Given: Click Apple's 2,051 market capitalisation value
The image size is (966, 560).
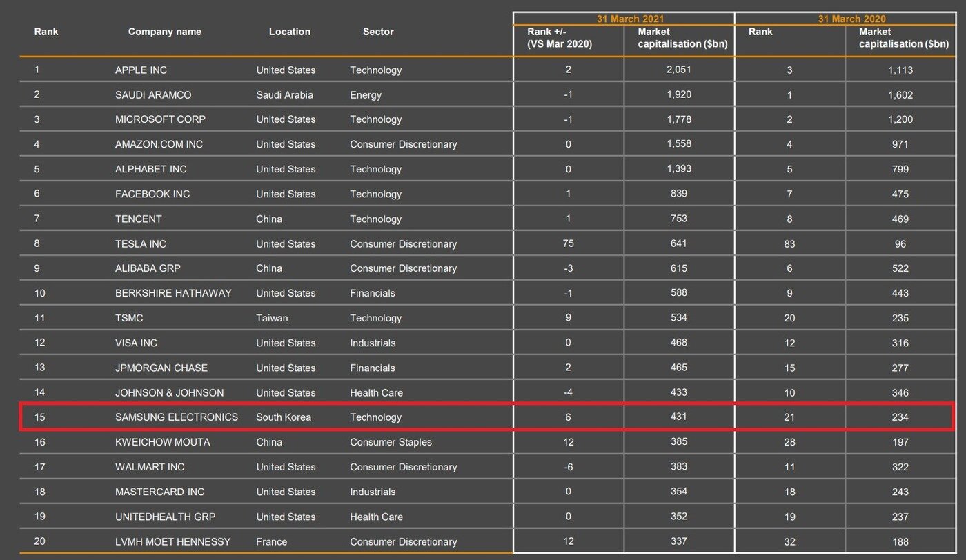Looking at the screenshot, I should tap(679, 70).
